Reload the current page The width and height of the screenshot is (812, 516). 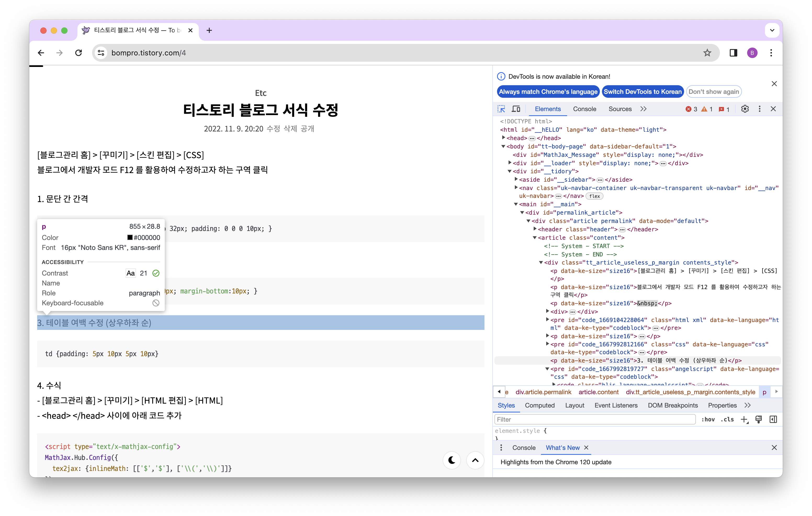(78, 53)
